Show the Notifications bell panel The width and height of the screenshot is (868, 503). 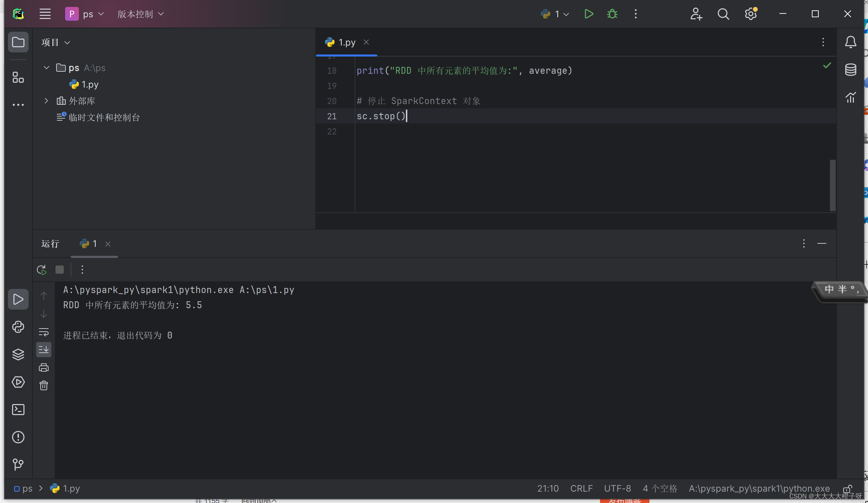point(850,42)
